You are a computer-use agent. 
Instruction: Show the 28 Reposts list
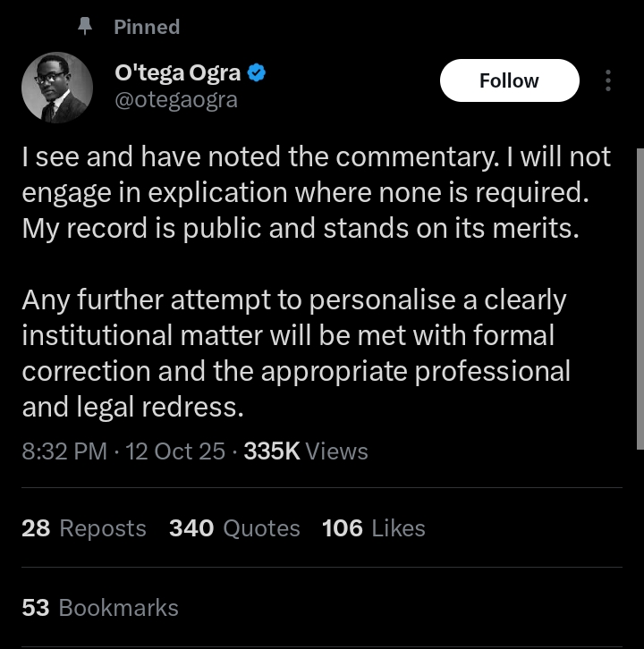(x=83, y=528)
